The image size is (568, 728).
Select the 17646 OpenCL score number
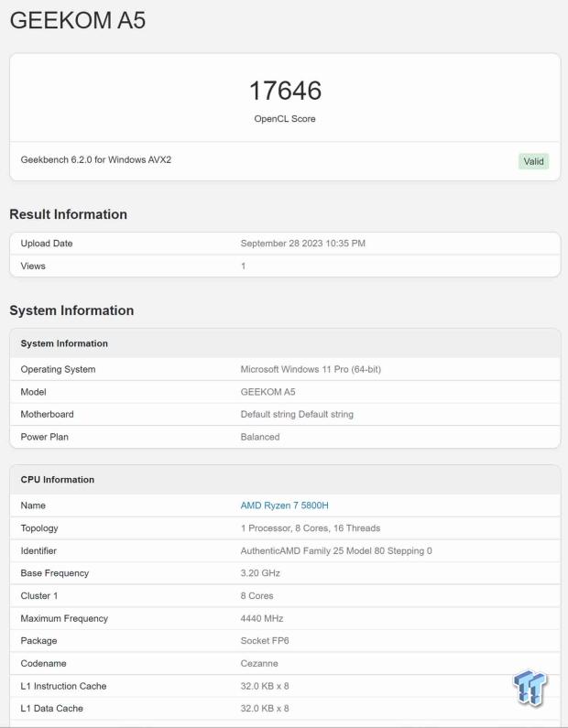pos(285,90)
